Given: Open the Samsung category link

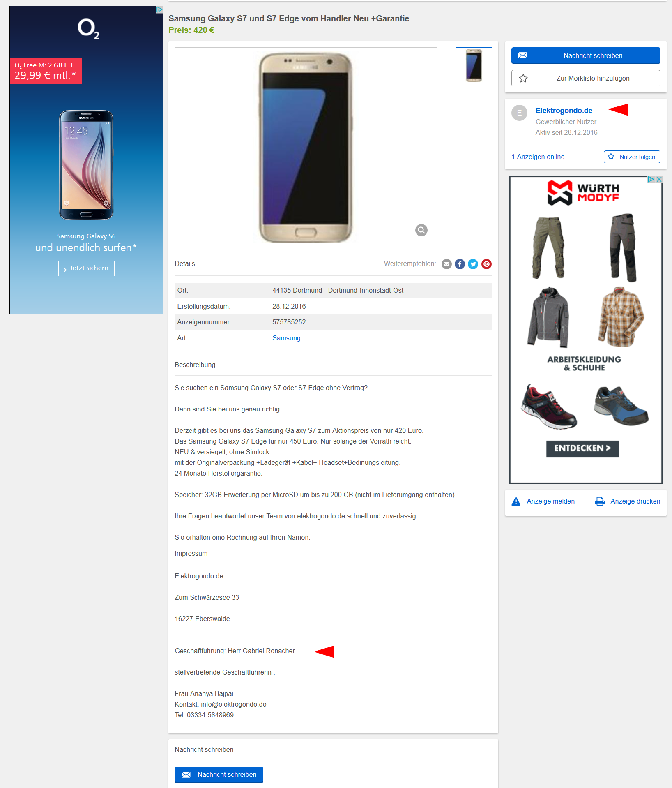Looking at the screenshot, I should click(x=286, y=338).
